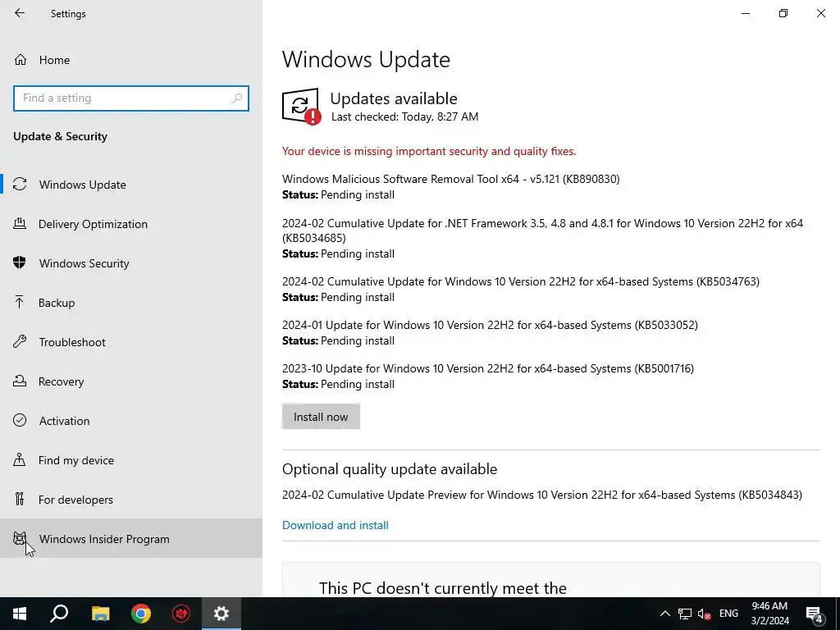Click the Last checked: Today, 8:27 AM text
Screen dimensions: 840x630
pos(404,116)
